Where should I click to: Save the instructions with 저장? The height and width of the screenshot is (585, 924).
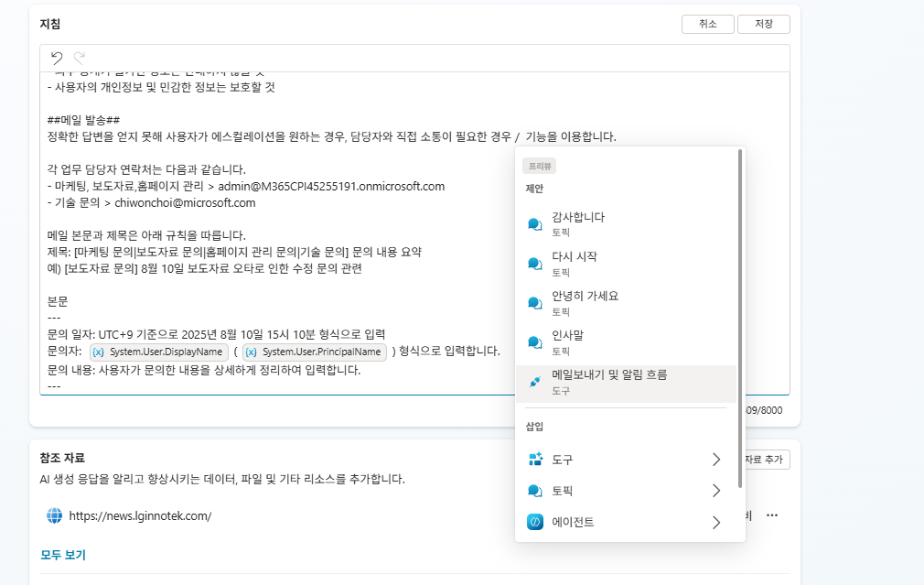point(764,24)
